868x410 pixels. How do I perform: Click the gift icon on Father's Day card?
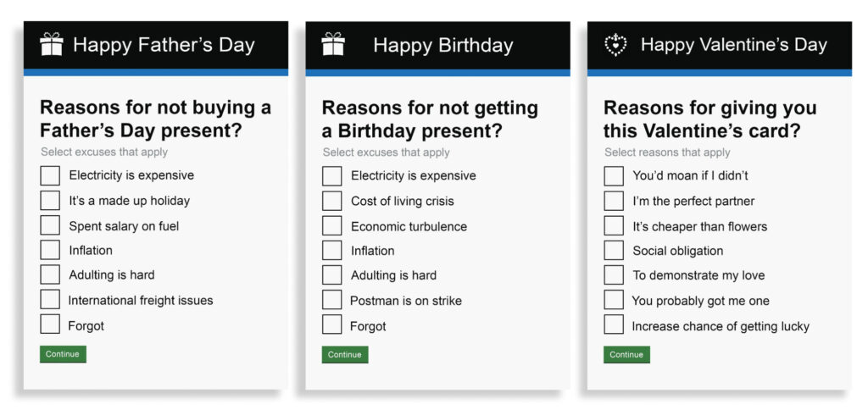[52, 44]
